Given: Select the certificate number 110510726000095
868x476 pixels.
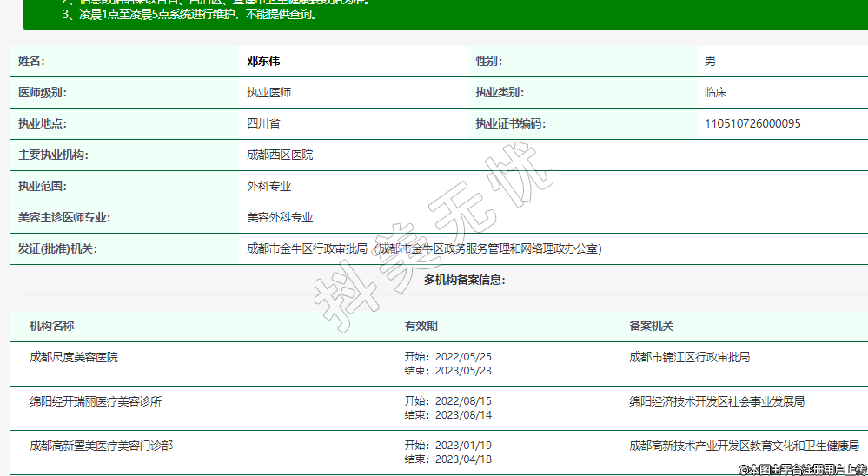Looking at the screenshot, I should [x=752, y=124].
